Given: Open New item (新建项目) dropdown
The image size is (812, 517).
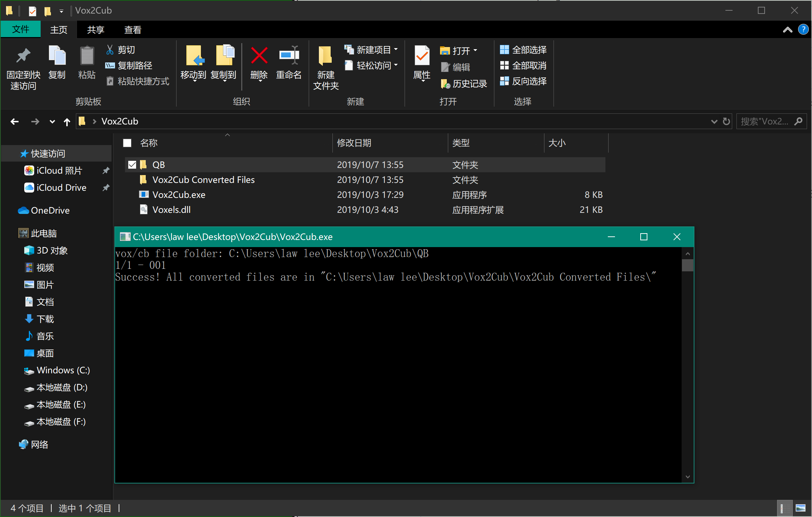Looking at the screenshot, I should (x=371, y=50).
